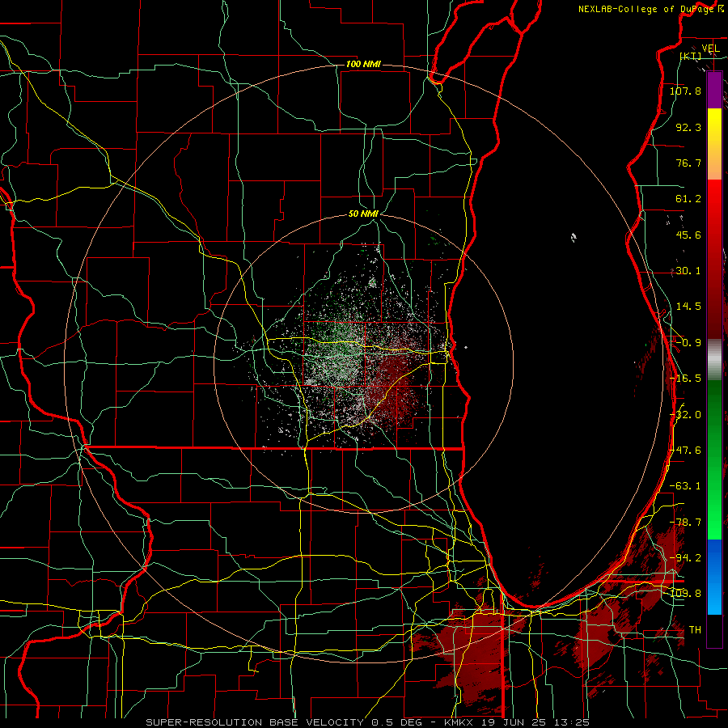The image size is (728, 728).
Task: Select the 92.3 velocity scale value
Action: point(688,127)
